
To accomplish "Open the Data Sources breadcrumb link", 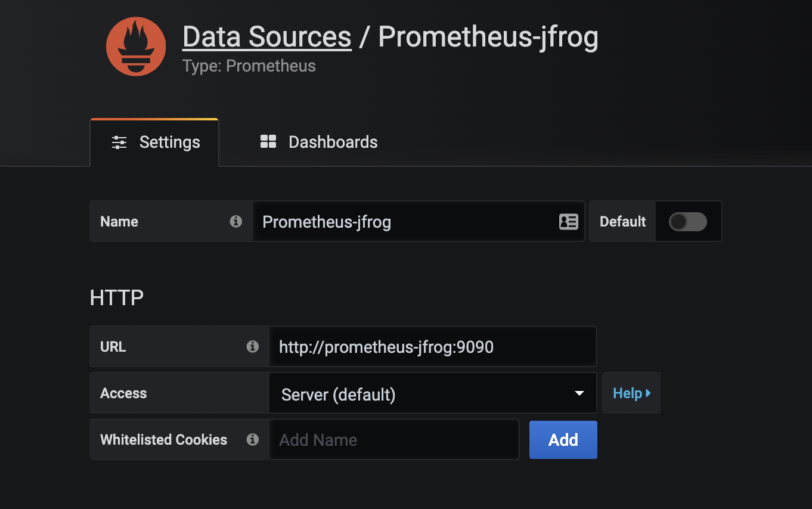I will tap(267, 37).
